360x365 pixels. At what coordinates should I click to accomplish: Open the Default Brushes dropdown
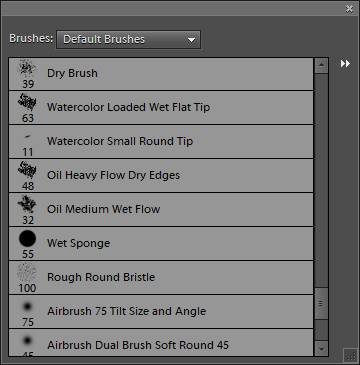coord(128,40)
